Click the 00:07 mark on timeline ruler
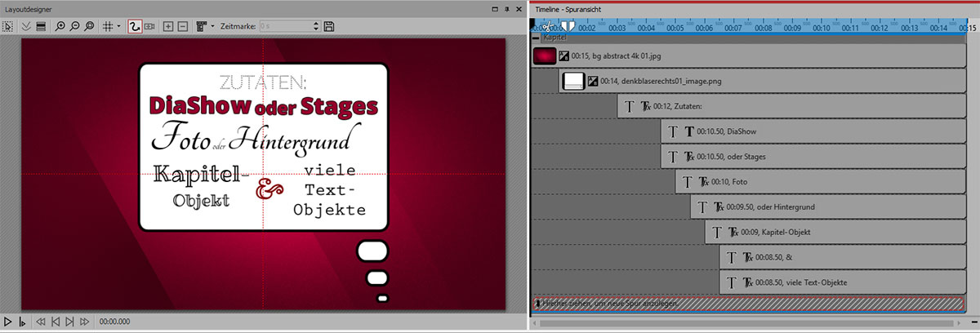The width and height of the screenshot is (980, 333). coord(733,28)
